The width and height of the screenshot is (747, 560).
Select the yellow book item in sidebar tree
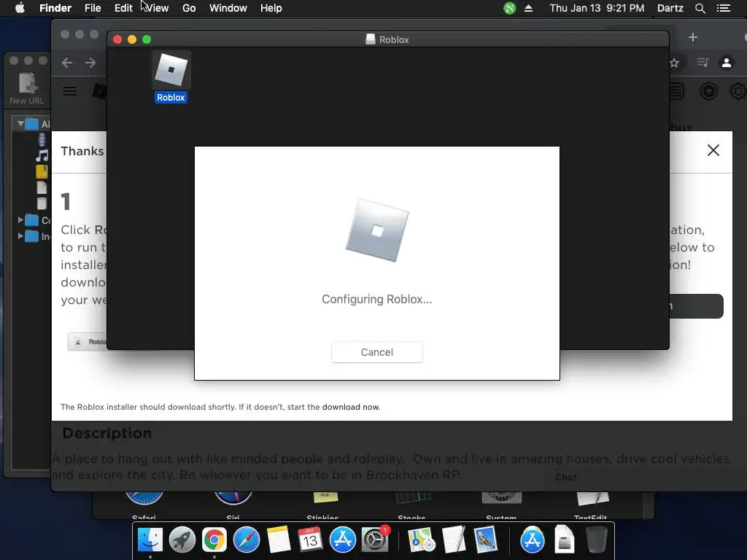click(x=42, y=171)
